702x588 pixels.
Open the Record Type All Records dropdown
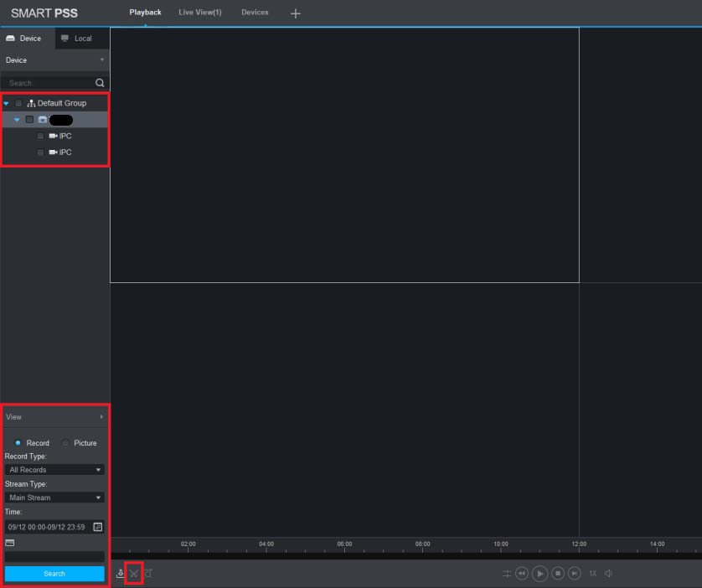tap(54, 470)
